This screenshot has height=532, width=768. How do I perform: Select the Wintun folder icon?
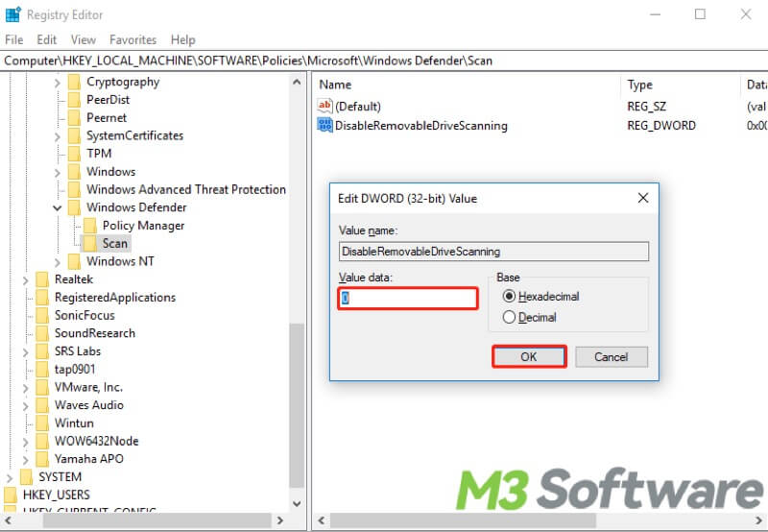point(42,423)
